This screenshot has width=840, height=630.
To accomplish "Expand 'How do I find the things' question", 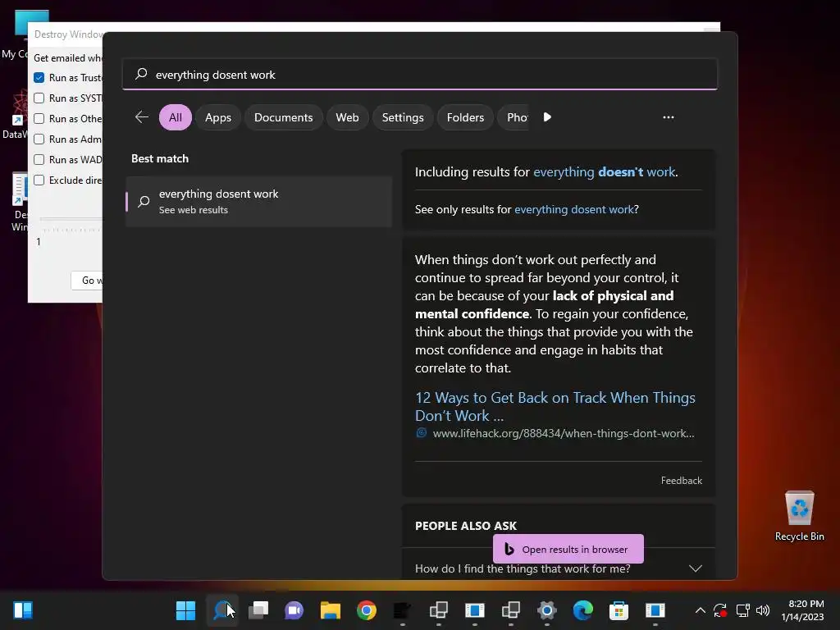I will [558, 568].
